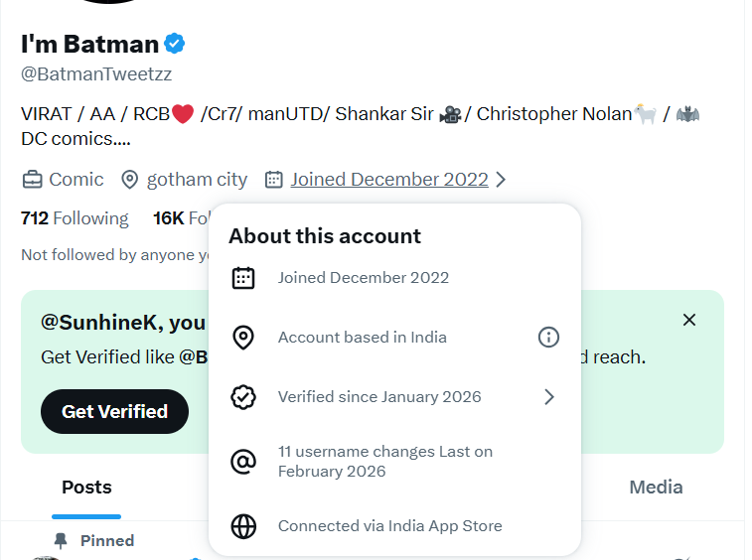Screen dimensions: 752x560
Task: Switch to the Media tab
Action: [656, 488]
